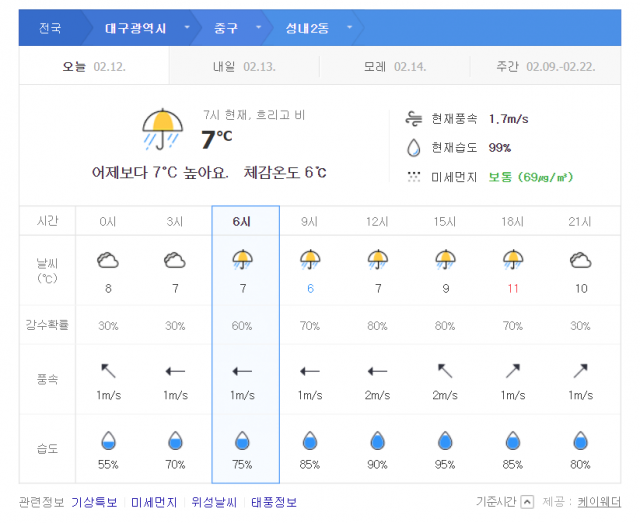Click the cloudy icon for 3시
The height and width of the screenshot is (523, 640).
175,260
